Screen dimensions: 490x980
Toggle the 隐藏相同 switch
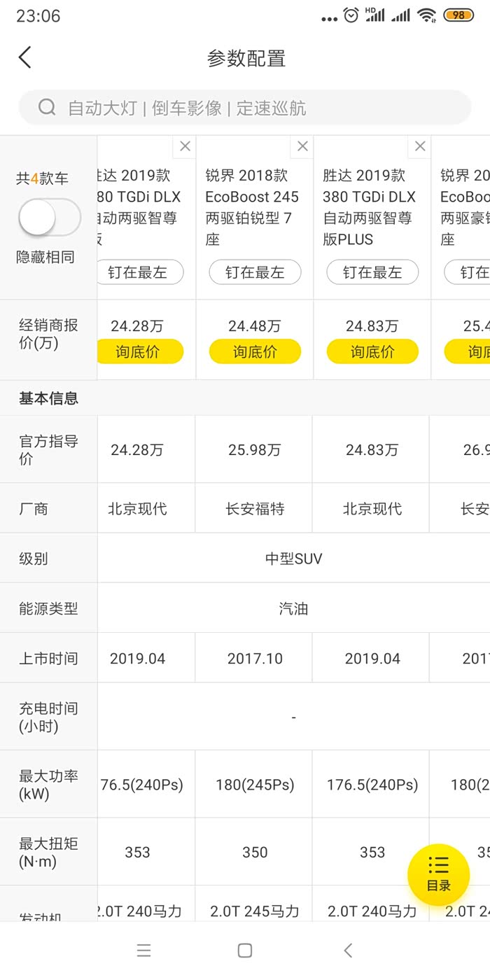[x=49, y=217]
